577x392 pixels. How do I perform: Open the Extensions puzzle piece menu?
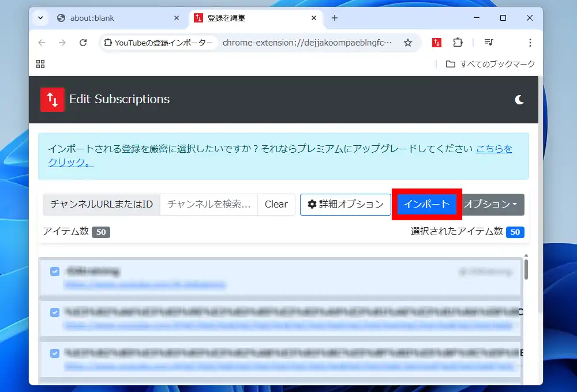point(458,43)
